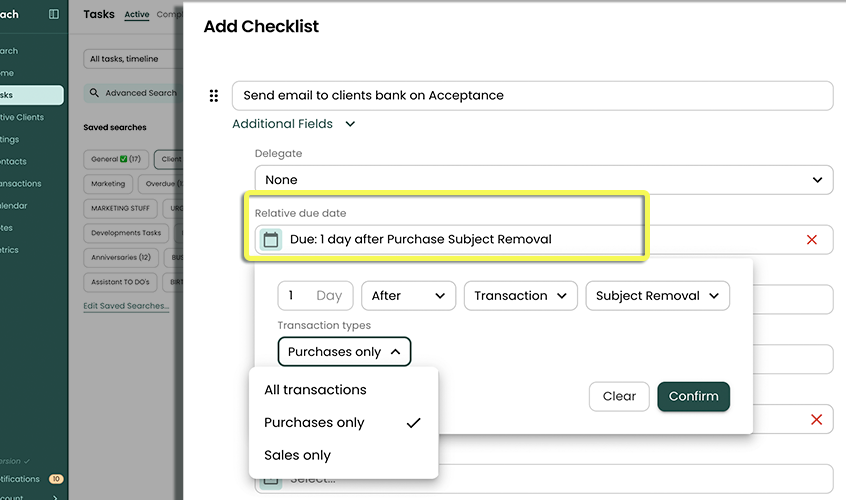Image resolution: width=846 pixels, height=500 pixels.
Task: Collapse the Additional Fields section
Action: [x=350, y=124]
